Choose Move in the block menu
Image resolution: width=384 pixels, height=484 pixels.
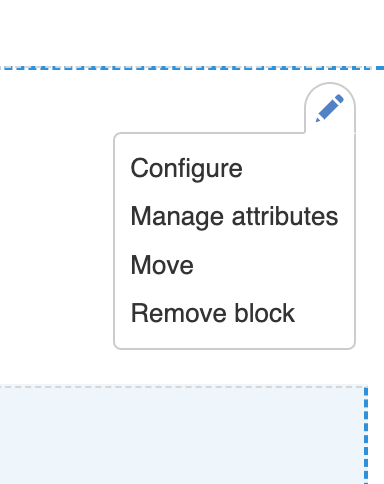(162, 265)
